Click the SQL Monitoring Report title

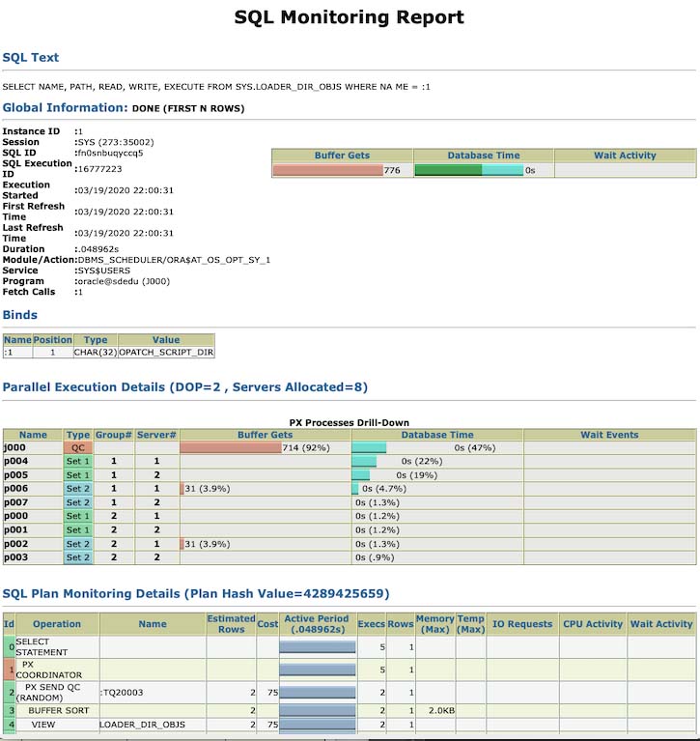(350, 17)
